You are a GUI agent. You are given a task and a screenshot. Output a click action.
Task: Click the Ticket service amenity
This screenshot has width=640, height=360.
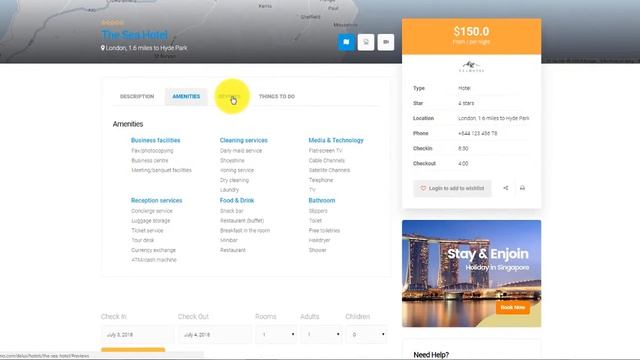(x=147, y=231)
